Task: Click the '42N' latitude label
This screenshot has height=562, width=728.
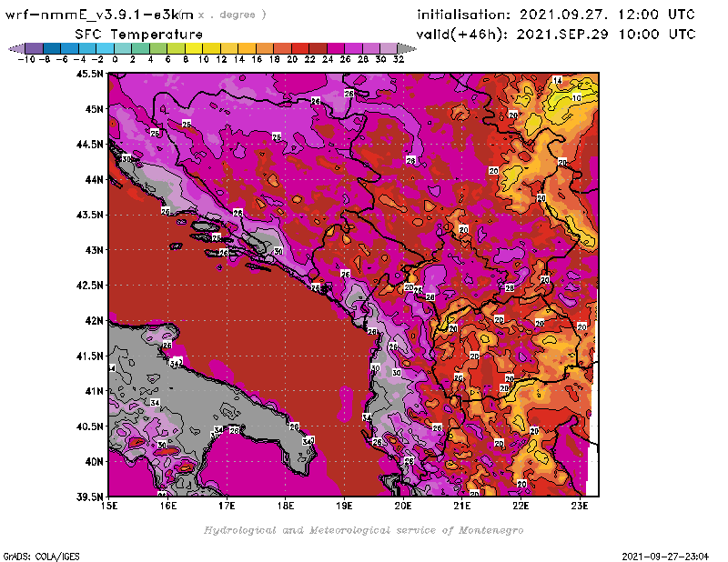Action: pyautogui.click(x=95, y=321)
